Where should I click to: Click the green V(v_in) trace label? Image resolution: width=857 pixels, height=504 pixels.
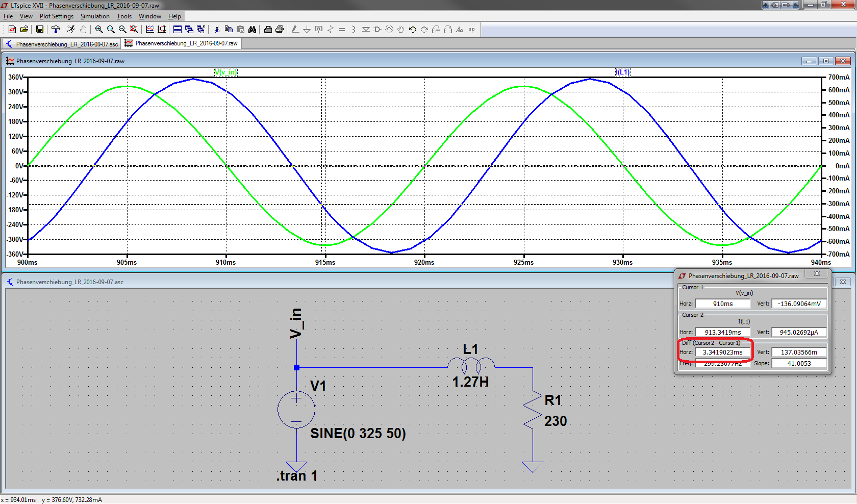[225, 72]
